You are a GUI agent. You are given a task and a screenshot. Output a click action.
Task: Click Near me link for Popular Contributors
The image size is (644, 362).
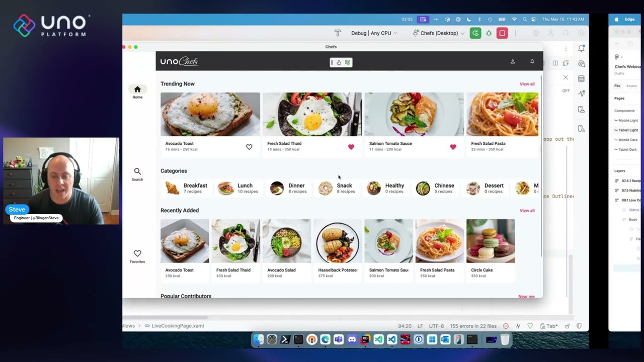coord(526,297)
